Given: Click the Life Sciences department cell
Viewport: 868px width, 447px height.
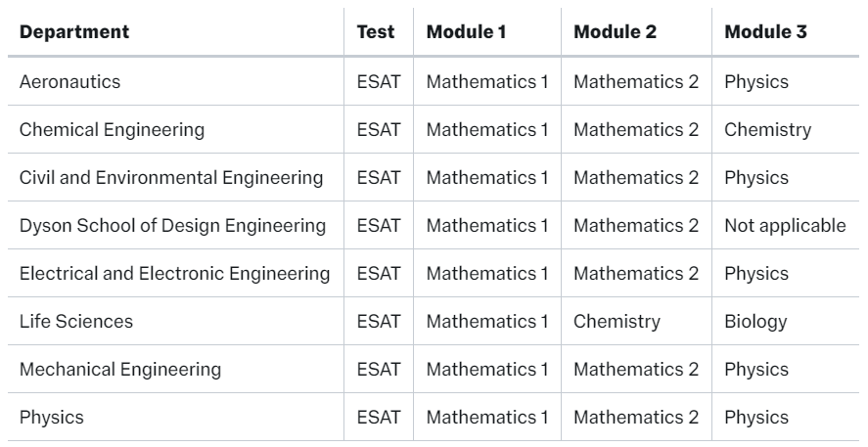Looking at the screenshot, I should (76, 322).
